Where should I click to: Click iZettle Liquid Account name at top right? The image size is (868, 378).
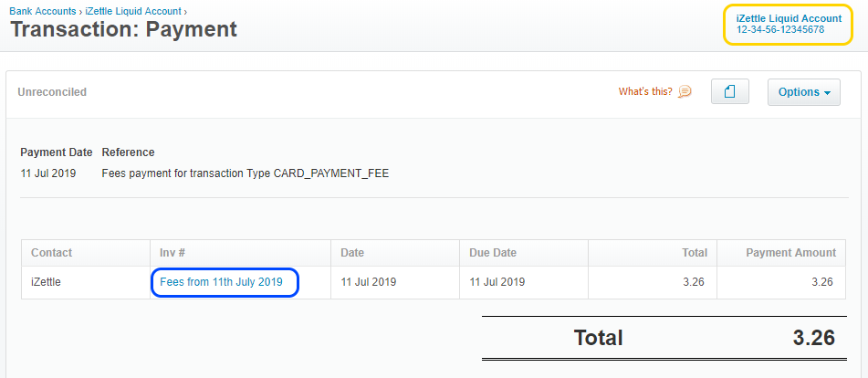click(789, 18)
